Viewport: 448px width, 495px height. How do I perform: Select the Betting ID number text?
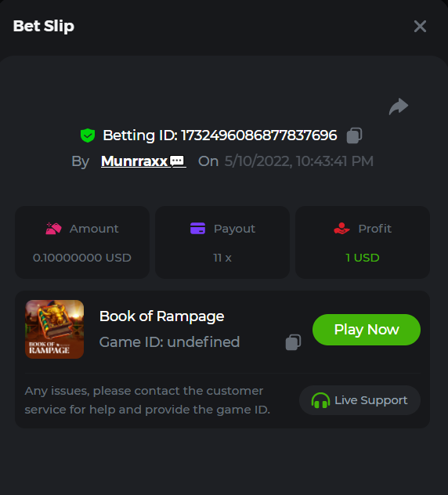(259, 135)
